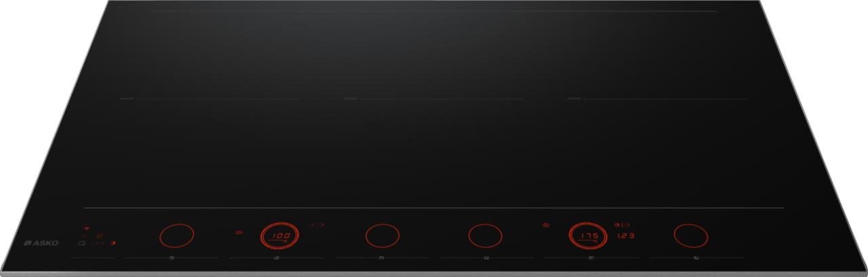Tap the zone position icon below the 100 dial
Image resolution: width=868 pixels, height=277 pixels.
[277, 259]
